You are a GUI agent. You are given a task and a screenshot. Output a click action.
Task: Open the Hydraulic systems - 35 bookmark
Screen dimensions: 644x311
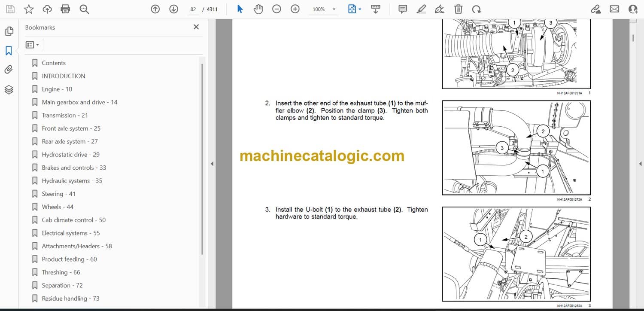[x=72, y=181]
